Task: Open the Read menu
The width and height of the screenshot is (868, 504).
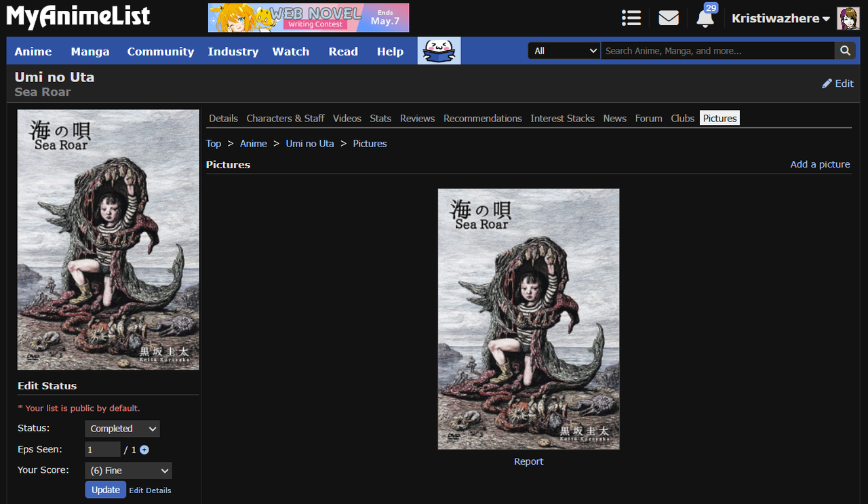Action: [x=343, y=52]
